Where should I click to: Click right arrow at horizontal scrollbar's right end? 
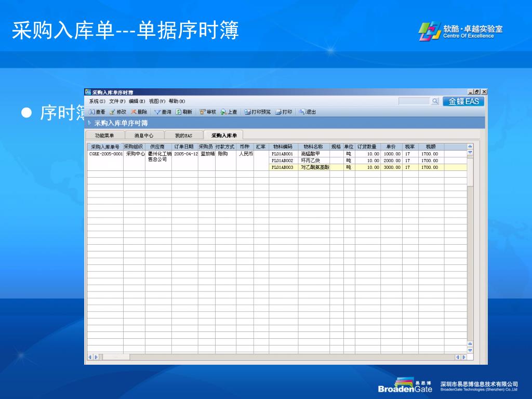(x=464, y=357)
